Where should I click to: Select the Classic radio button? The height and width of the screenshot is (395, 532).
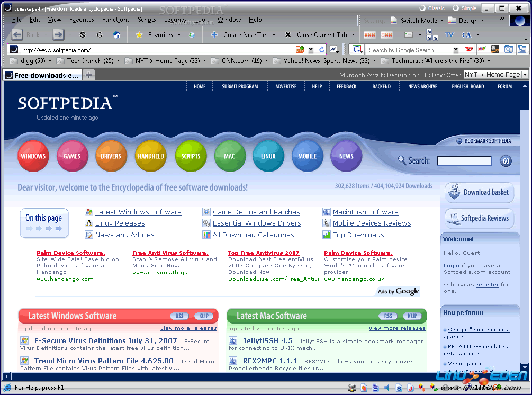[422, 8]
